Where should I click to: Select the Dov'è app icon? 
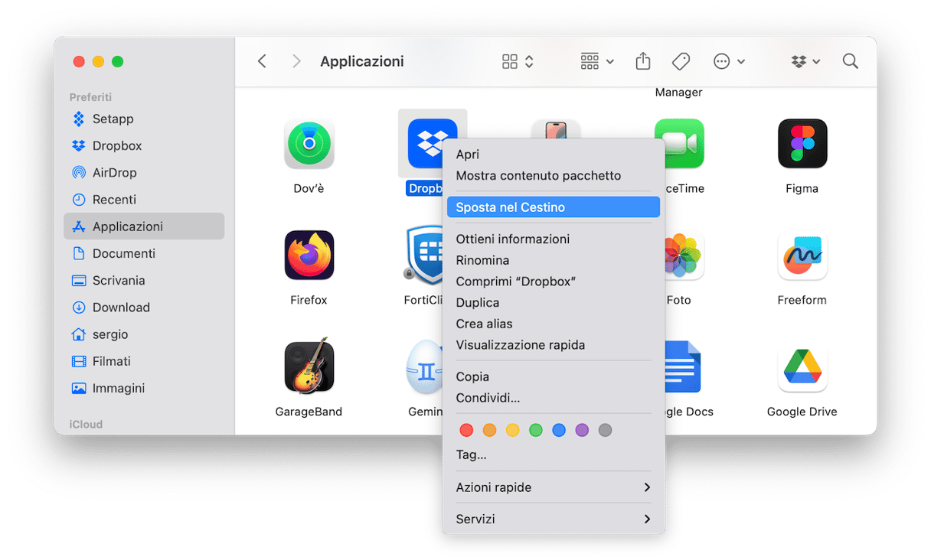(309, 144)
